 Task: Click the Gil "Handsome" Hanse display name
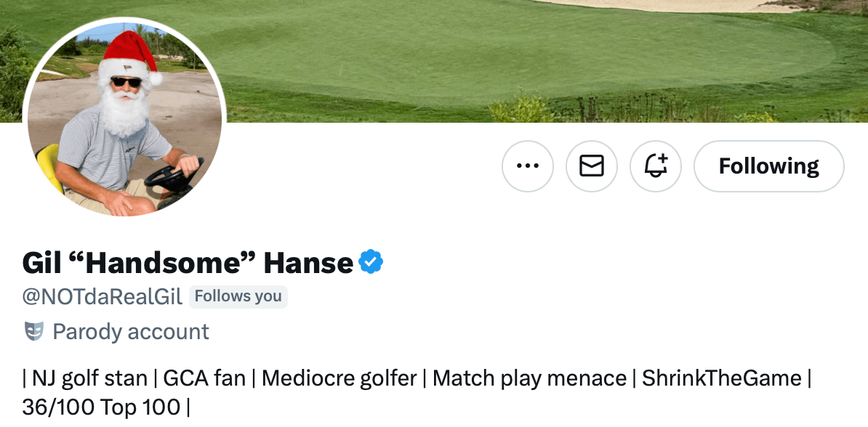pyautogui.click(x=188, y=262)
